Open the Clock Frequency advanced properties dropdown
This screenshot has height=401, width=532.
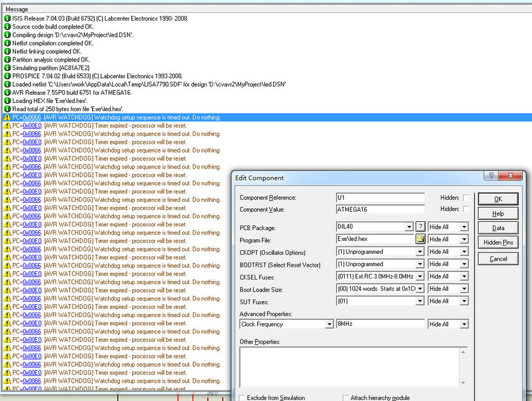coord(329,324)
